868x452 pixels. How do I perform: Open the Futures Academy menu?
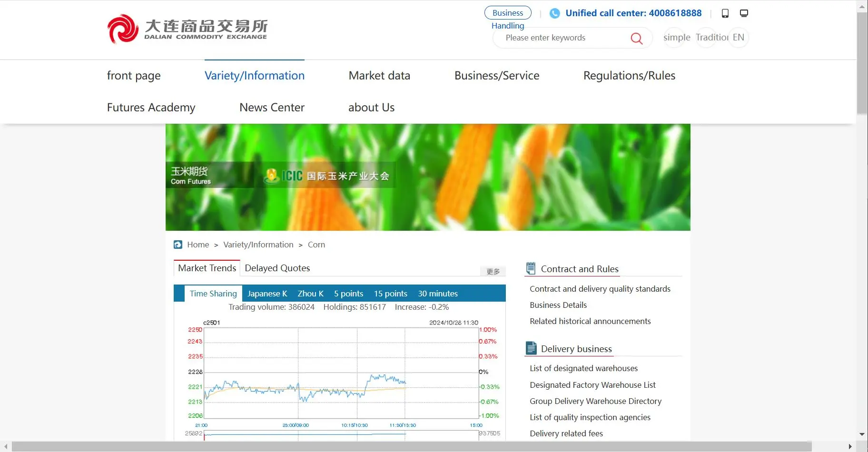tap(151, 108)
